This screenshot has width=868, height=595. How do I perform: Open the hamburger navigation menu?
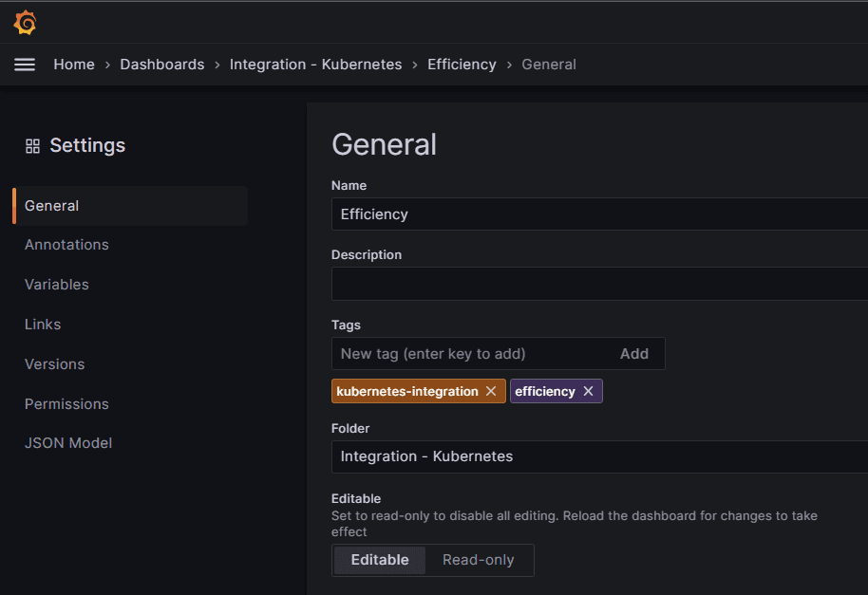(x=24, y=64)
